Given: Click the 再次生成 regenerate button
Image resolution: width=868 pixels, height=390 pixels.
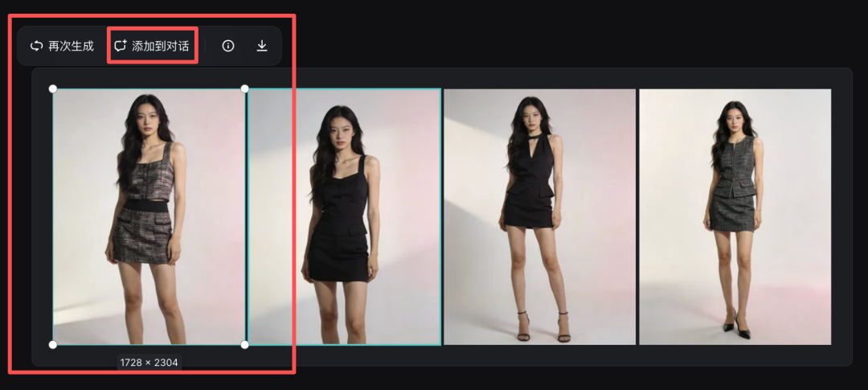Looking at the screenshot, I should pyautogui.click(x=62, y=46).
